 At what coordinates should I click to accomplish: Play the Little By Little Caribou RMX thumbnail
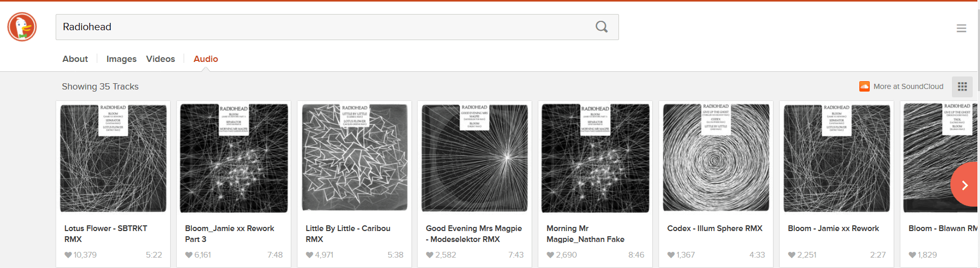coord(355,157)
